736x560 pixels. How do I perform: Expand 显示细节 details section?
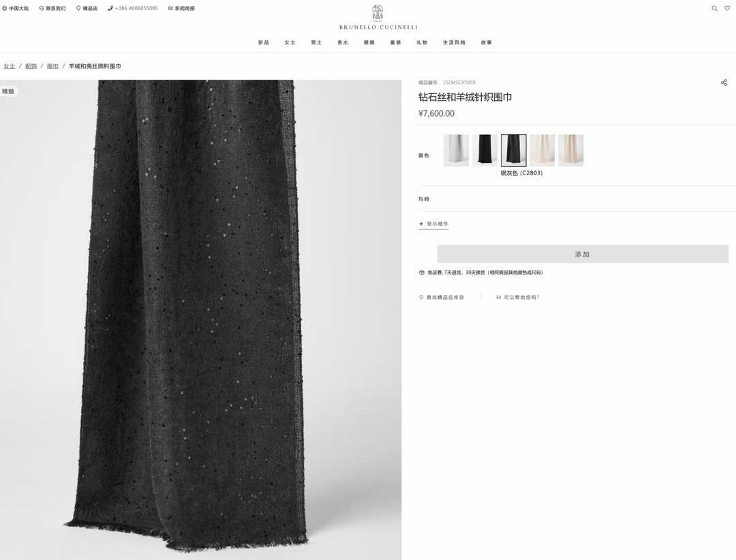(x=433, y=223)
